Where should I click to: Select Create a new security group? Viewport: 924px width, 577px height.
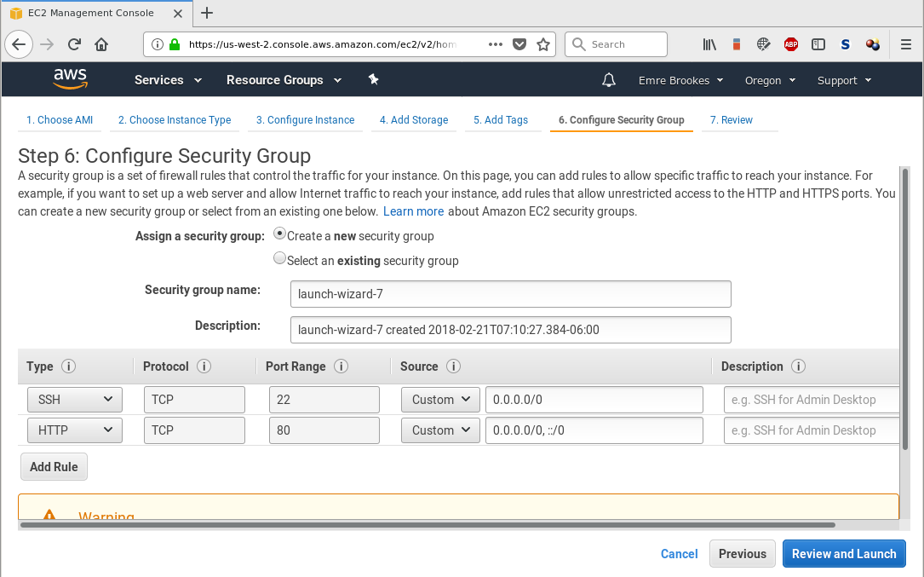click(x=280, y=234)
